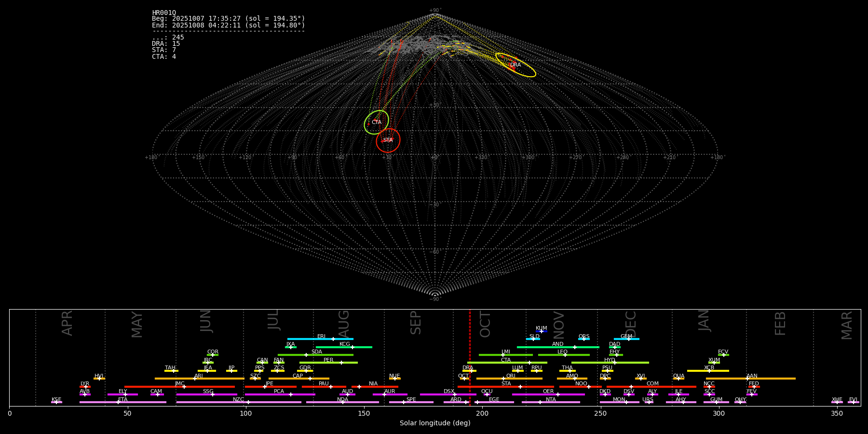This screenshot has height=434, width=868.
Task: Select the STA radiant inside the red circle
Action: (388, 140)
